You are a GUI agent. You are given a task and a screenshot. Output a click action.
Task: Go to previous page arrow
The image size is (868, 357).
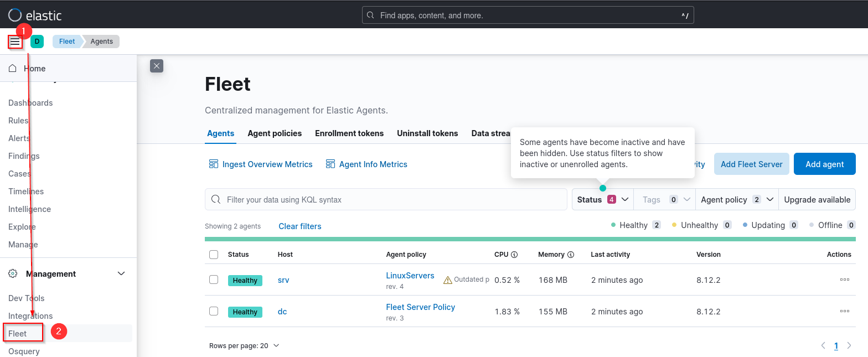pos(823,346)
